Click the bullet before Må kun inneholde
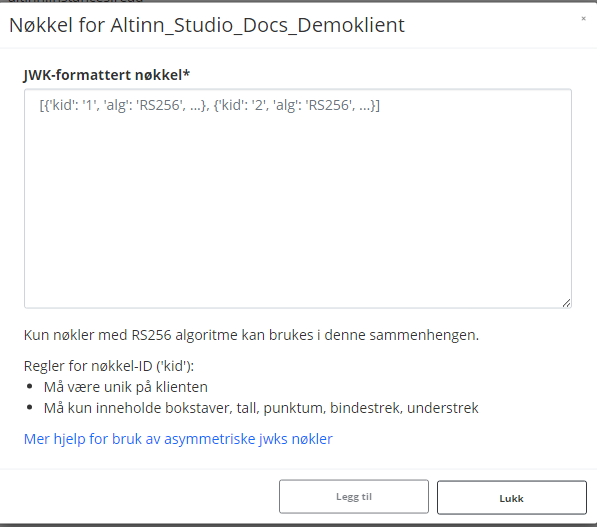This screenshot has height=527, width=597. click(30, 407)
